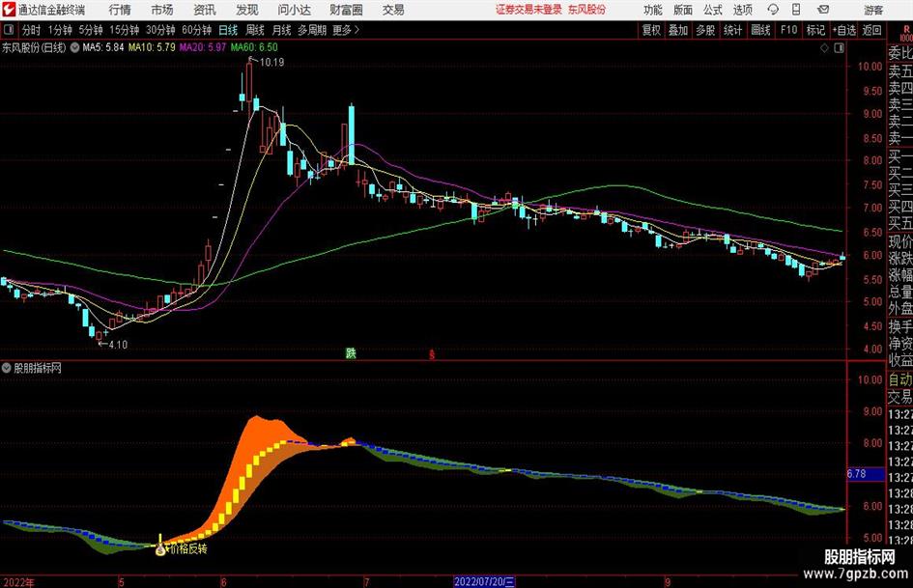The height and width of the screenshot is (588, 913).
Task: Open the 财富圈 menu
Action: click(346, 10)
